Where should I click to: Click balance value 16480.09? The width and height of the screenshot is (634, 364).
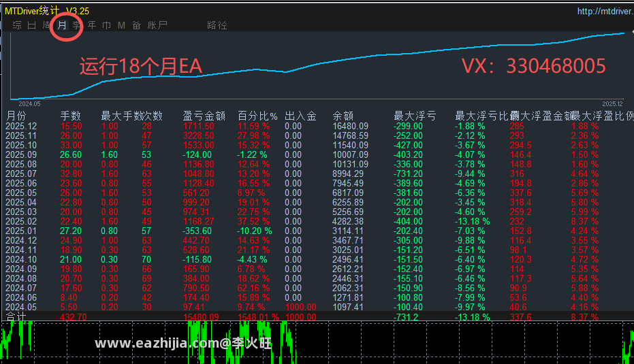[351, 126]
